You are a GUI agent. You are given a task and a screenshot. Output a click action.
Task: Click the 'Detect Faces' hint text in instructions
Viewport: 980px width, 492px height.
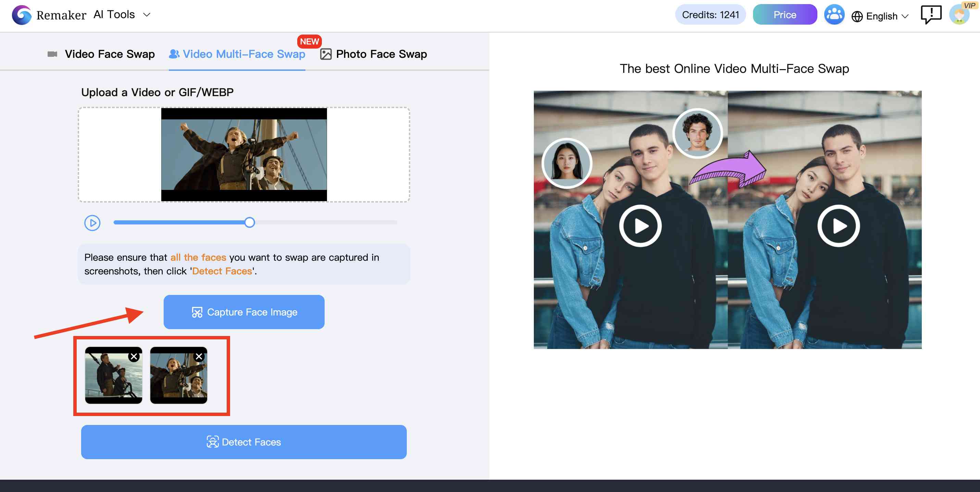(x=222, y=271)
